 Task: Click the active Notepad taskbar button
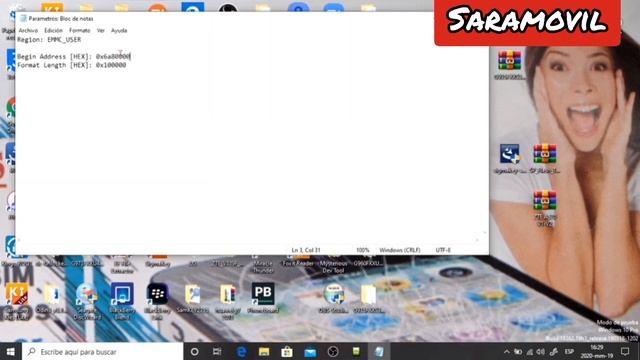(x=379, y=351)
